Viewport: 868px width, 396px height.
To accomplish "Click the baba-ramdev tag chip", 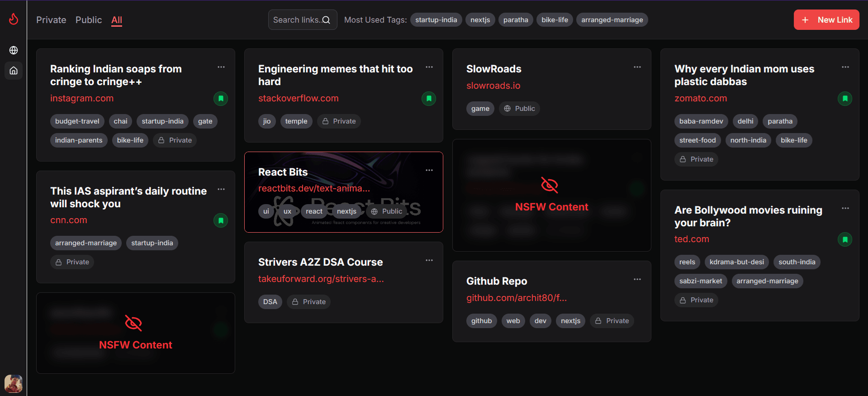I will coord(701,121).
